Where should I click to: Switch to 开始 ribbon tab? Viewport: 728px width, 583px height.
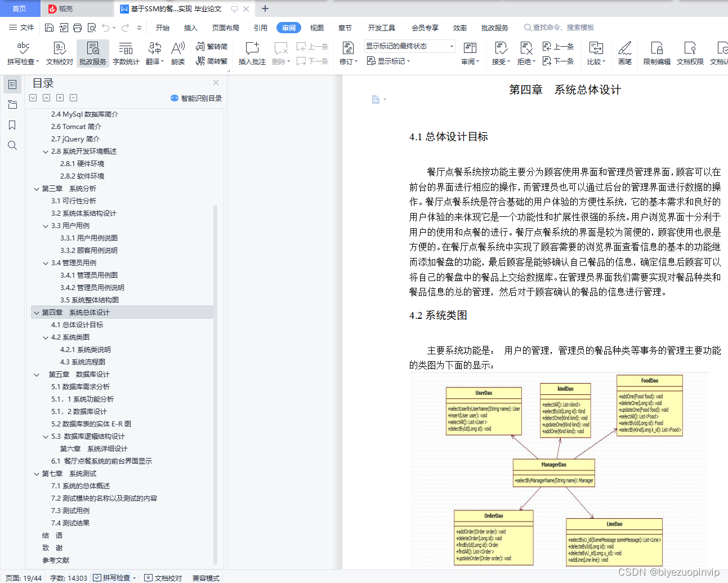[x=163, y=28]
